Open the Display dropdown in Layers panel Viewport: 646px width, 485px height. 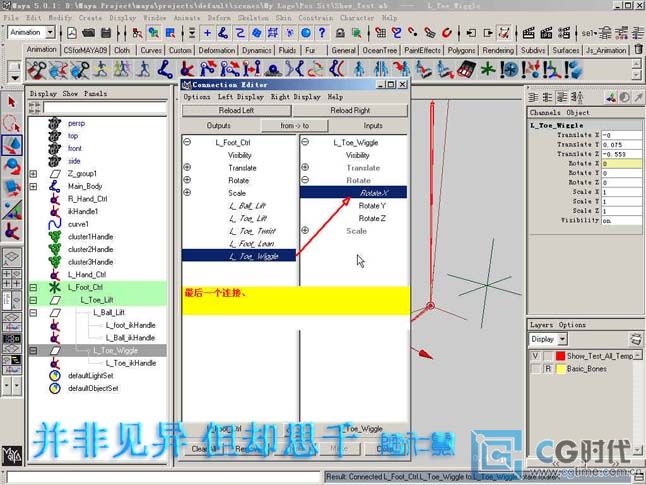563,339
